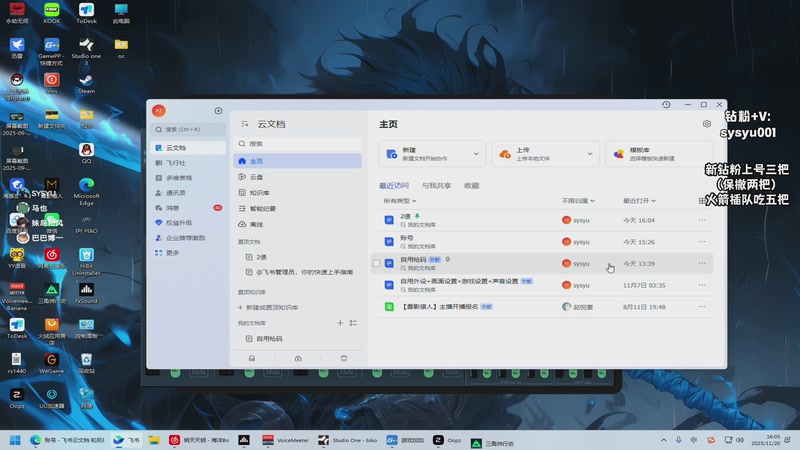Open the Microsoft Edge desktop shortcut
The height and width of the screenshot is (450, 800).
[86, 192]
